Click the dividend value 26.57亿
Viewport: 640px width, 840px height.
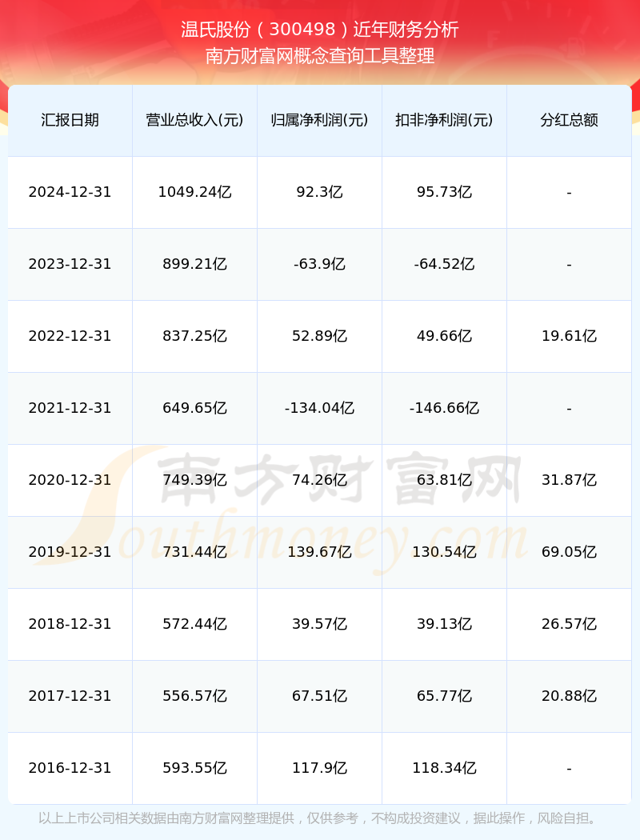click(570, 624)
